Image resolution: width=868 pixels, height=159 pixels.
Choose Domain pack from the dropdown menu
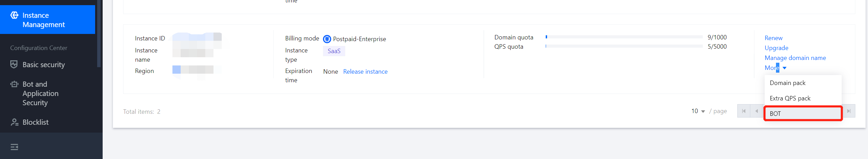click(788, 83)
